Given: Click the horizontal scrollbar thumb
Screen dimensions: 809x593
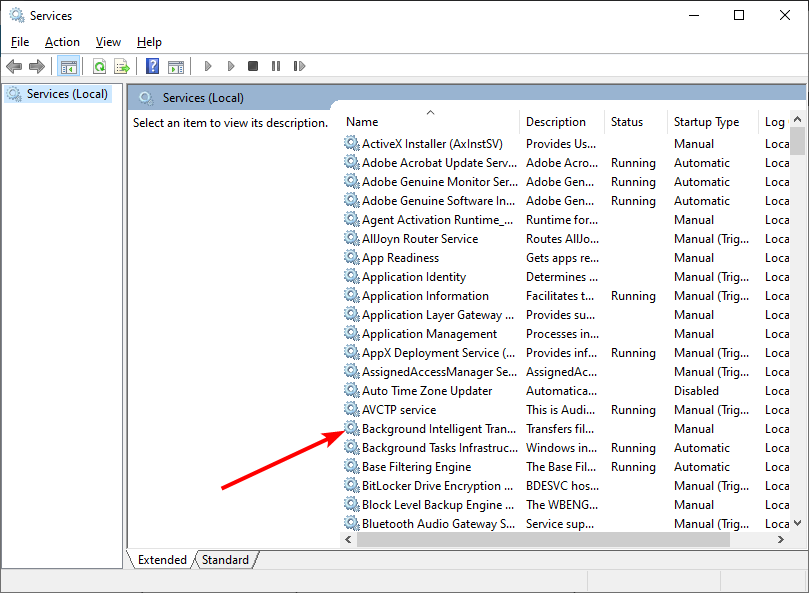Looking at the screenshot, I should point(543,539).
